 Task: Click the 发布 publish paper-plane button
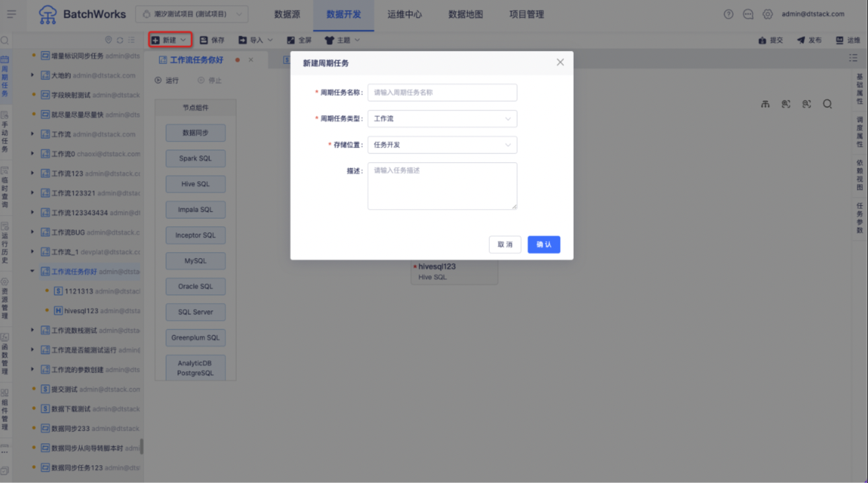[x=809, y=40]
